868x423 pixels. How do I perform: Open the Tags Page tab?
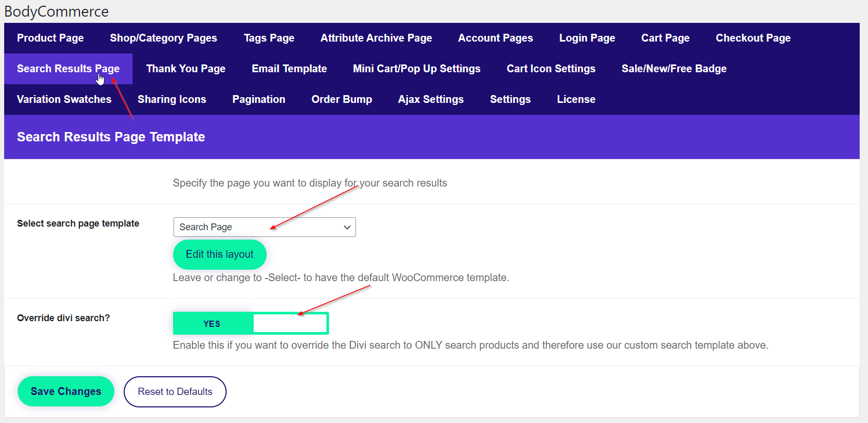point(269,38)
